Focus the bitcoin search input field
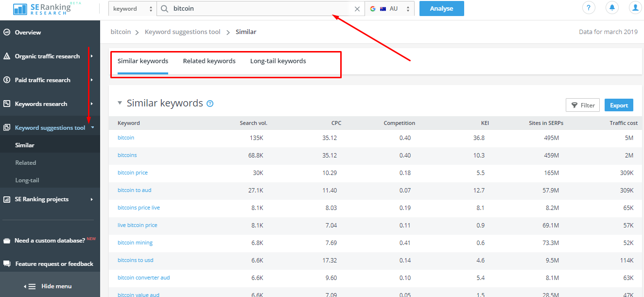Screen dimensions: 644x297 (261, 9)
